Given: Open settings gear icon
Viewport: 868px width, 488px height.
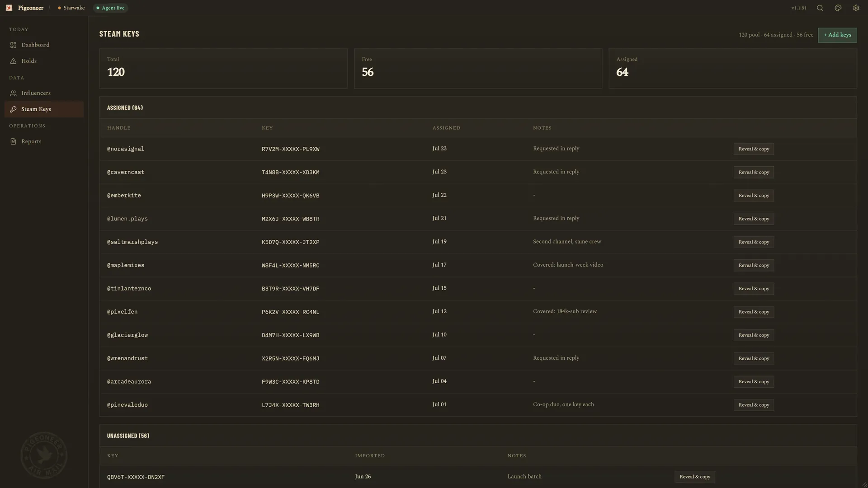Looking at the screenshot, I should click(x=856, y=8).
